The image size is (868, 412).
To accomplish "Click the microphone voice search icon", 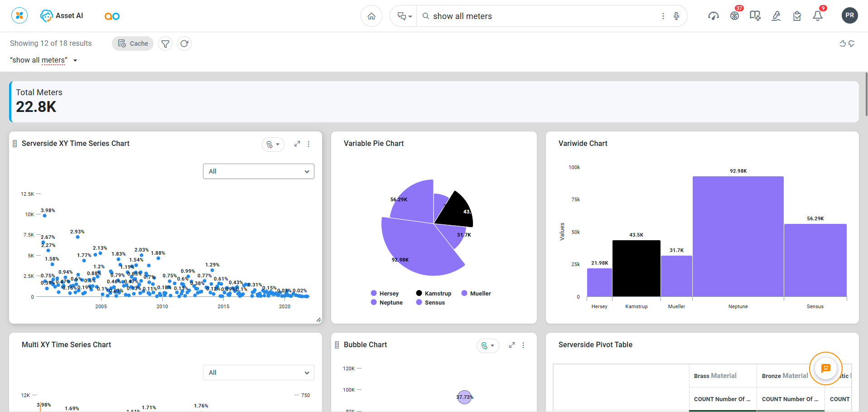I will [x=676, y=16].
